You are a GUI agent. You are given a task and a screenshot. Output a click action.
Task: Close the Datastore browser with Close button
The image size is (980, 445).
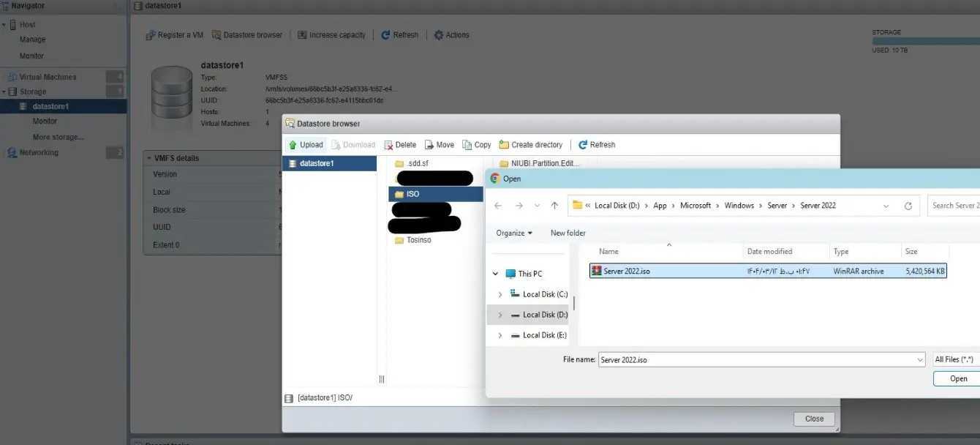[x=814, y=419]
